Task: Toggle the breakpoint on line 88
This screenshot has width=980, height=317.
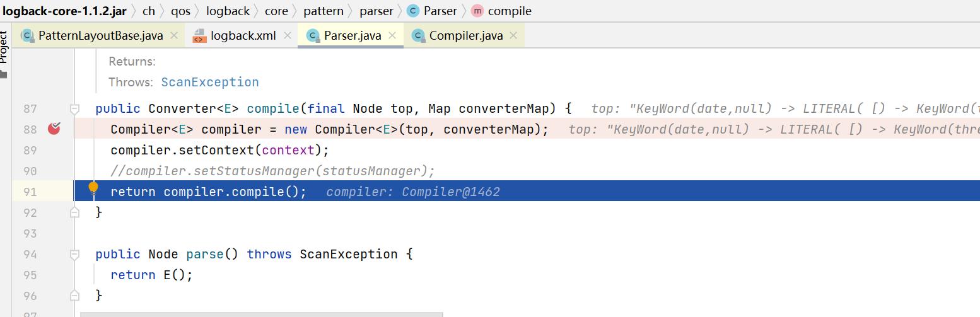Action: [x=54, y=129]
